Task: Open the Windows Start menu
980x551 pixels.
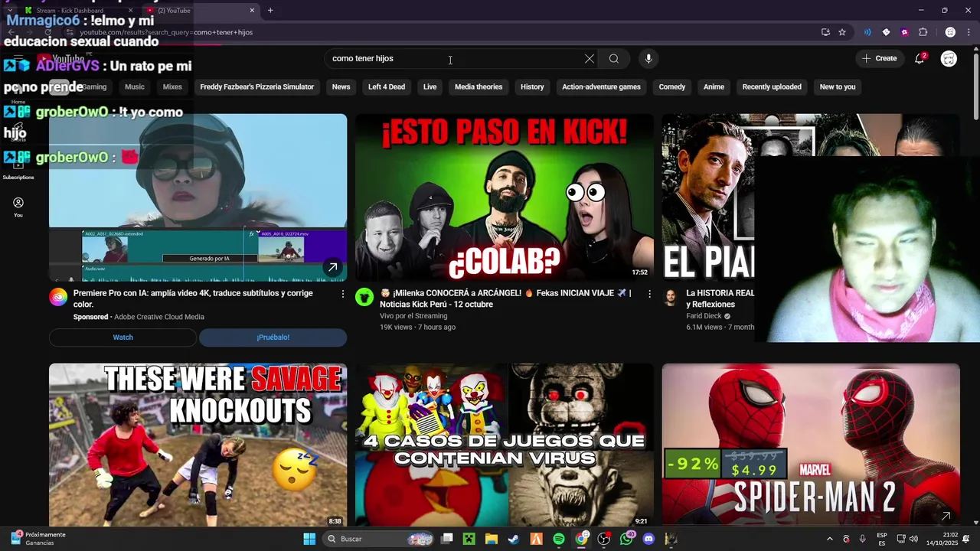Action: [309, 539]
